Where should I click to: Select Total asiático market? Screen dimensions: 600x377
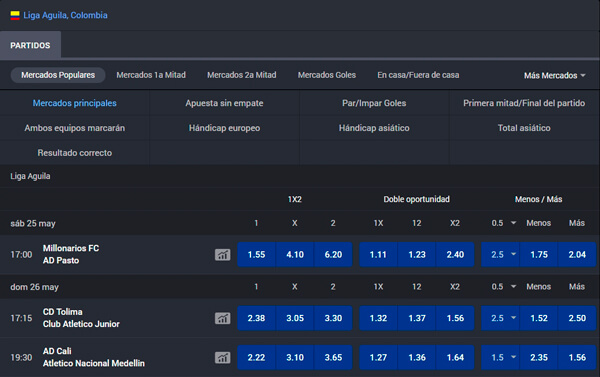click(524, 128)
